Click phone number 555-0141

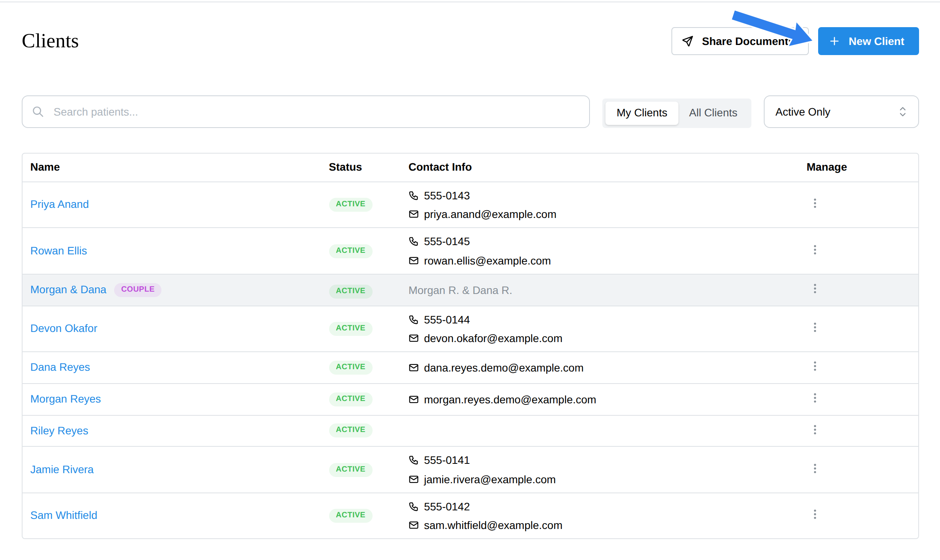click(447, 460)
